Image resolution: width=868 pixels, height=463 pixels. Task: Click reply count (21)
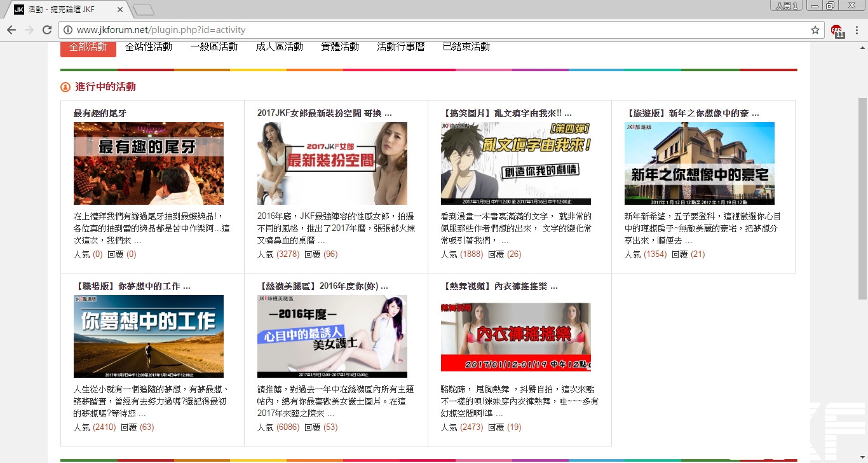698,254
